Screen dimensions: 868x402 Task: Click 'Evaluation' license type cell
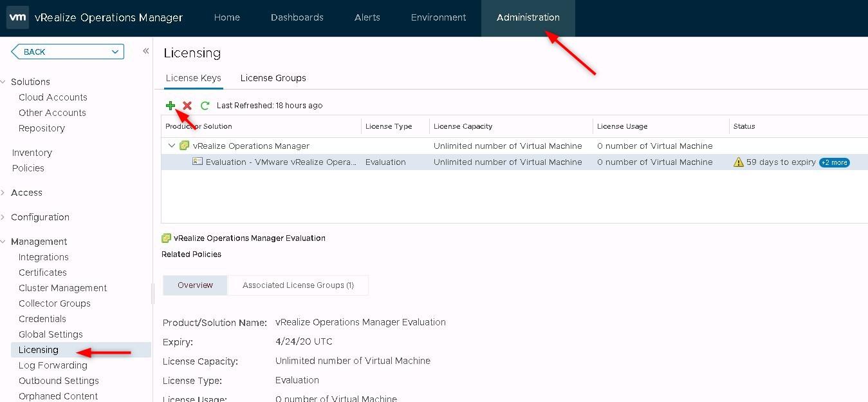385,162
